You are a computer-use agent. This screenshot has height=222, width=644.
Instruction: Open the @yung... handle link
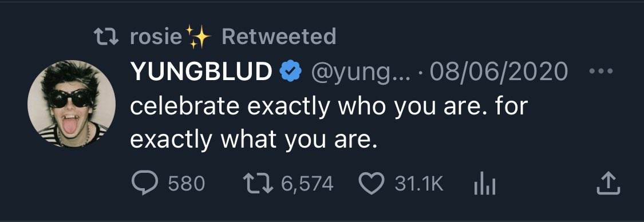point(360,73)
